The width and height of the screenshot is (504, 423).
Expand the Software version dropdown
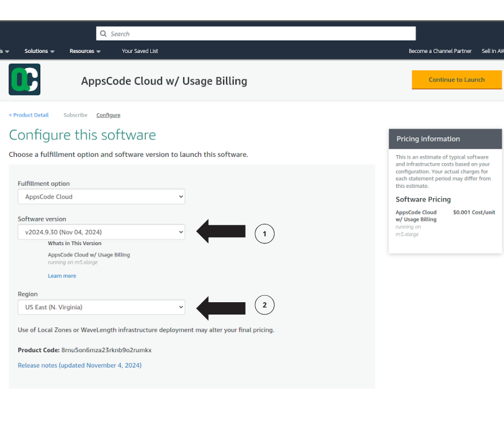tap(101, 232)
